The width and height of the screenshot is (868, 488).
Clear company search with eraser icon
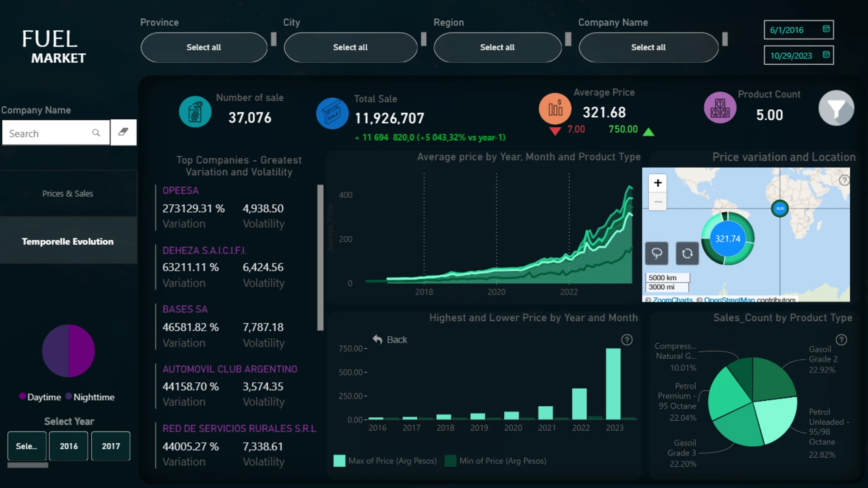123,132
